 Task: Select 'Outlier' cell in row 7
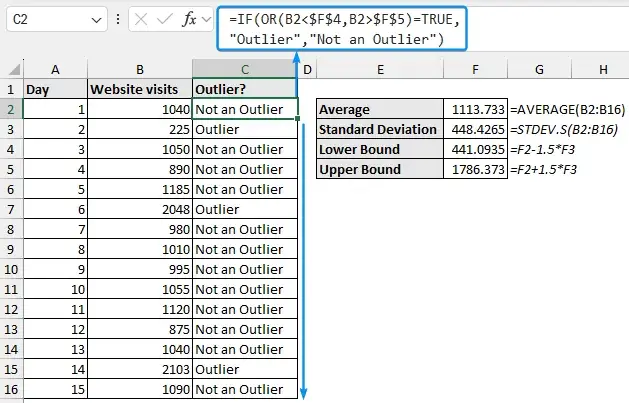pyautogui.click(x=245, y=209)
